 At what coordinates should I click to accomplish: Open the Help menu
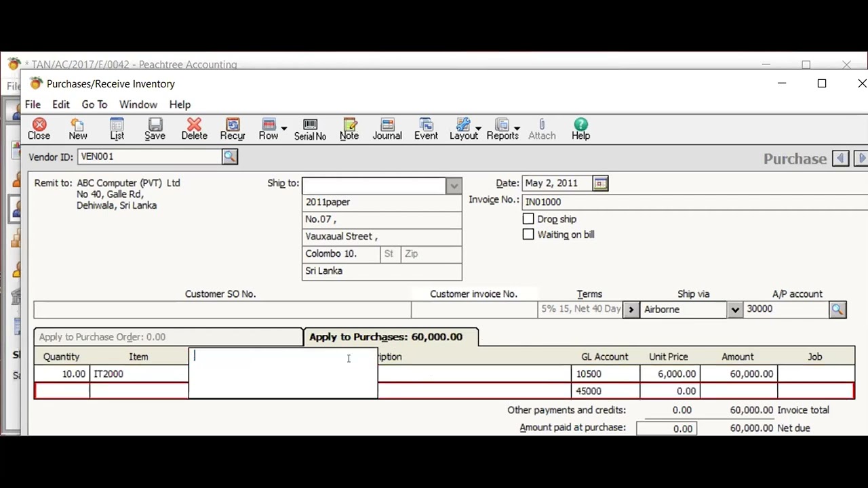(180, 104)
